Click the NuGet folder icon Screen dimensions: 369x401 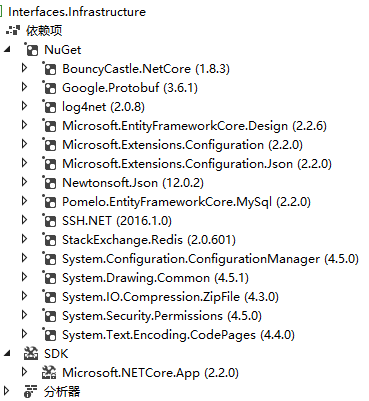[31, 49]
